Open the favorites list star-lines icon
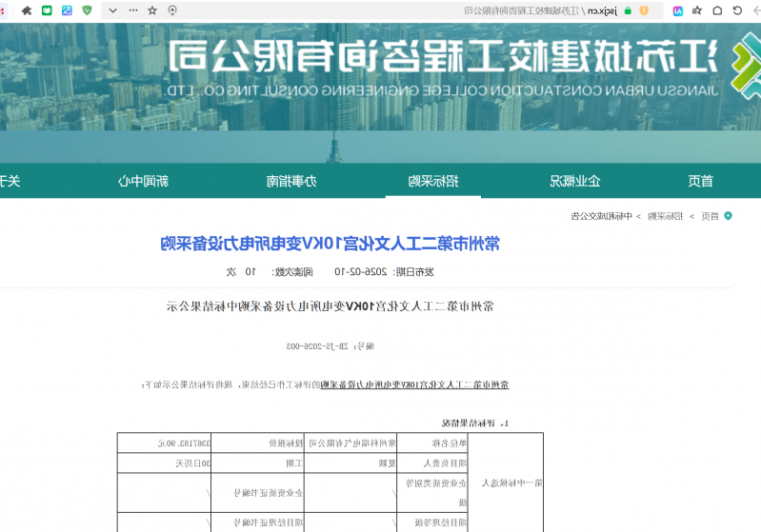The width and height of the screenshot is (761, 532). [697, 10]
